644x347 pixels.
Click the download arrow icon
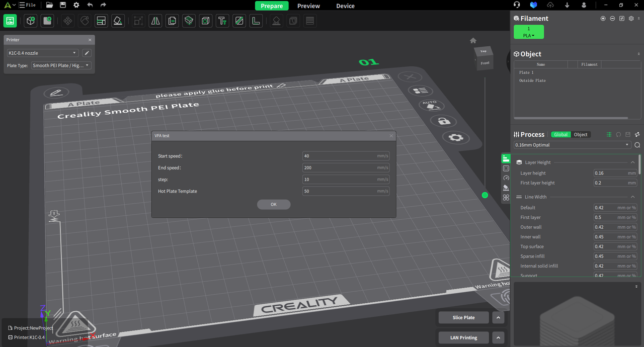(567, 5)
